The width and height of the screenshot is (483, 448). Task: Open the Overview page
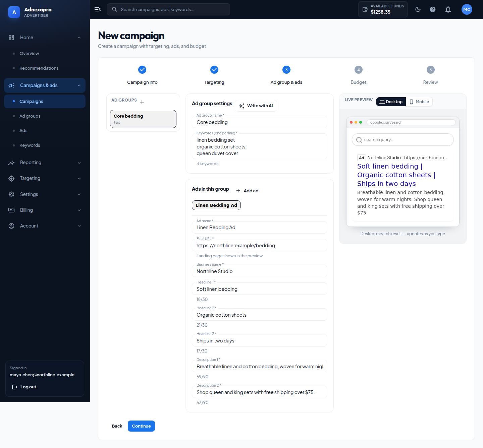pyautogui.click(x=45, y=54)
